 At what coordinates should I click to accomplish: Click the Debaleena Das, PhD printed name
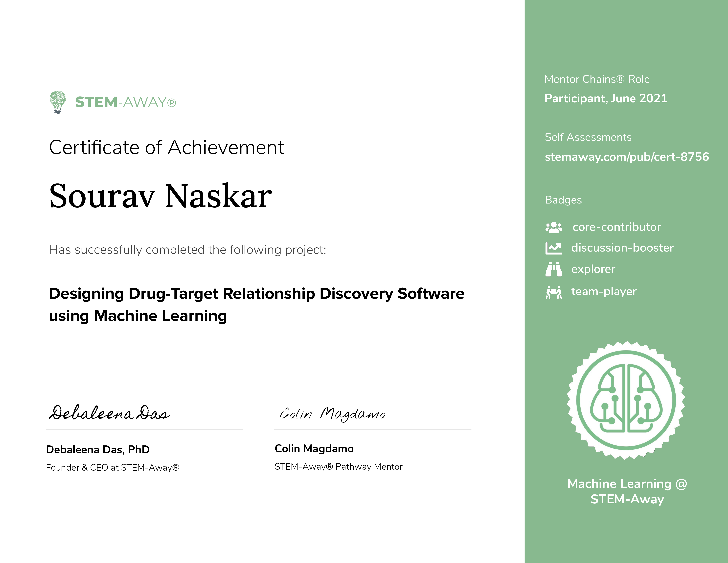(98, 450)
